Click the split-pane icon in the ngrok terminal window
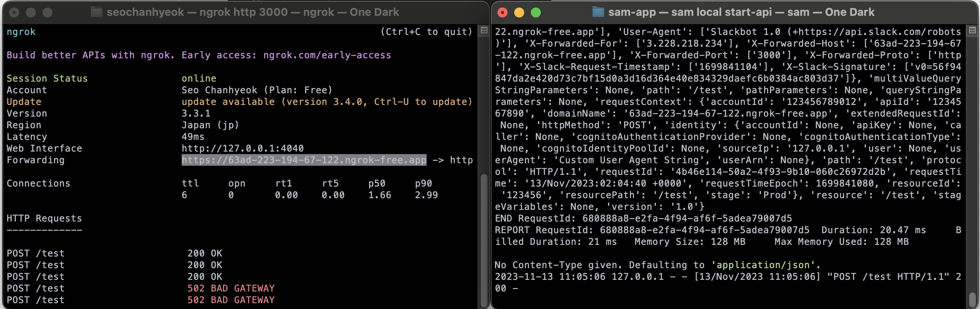This screenshot has width=980, height=309. (x=484, y=30)
